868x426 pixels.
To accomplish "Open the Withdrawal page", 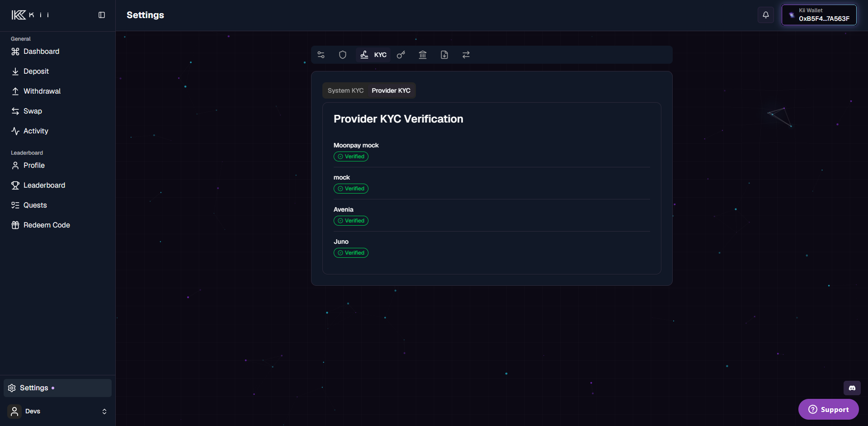I will [57, 91].
